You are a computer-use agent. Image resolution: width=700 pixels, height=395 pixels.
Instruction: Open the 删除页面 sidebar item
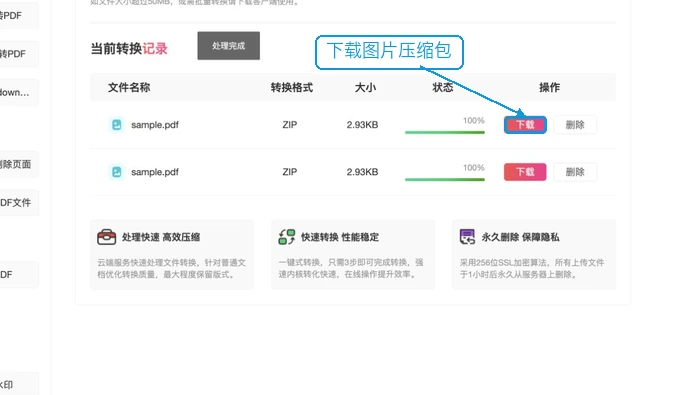(19, 164)
